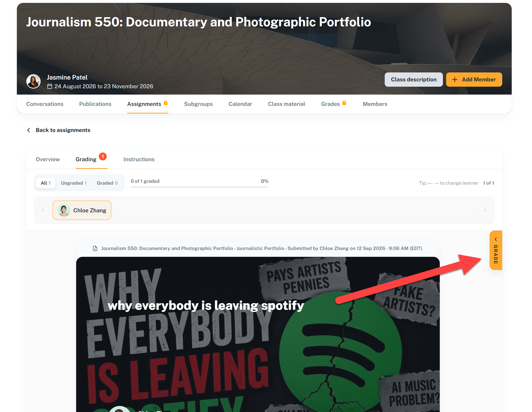
Task: Click the red notification badge on Grading
Action: (103, 156)
